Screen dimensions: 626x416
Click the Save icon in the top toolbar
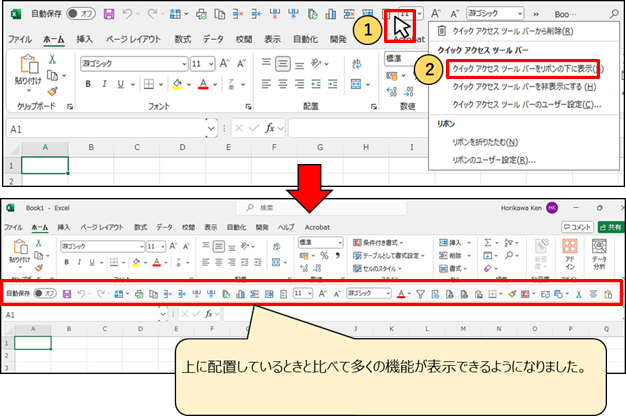click(x=109, y=14)
